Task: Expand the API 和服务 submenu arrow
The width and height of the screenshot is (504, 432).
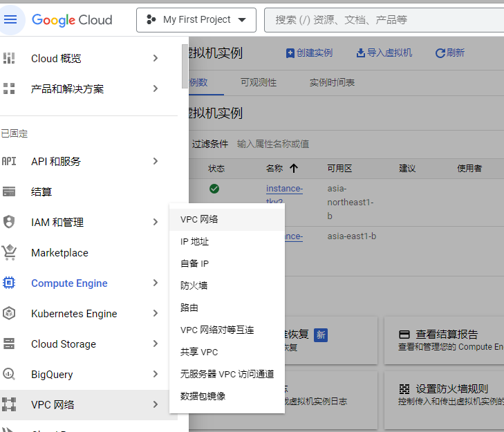Action: click(156, 161)
